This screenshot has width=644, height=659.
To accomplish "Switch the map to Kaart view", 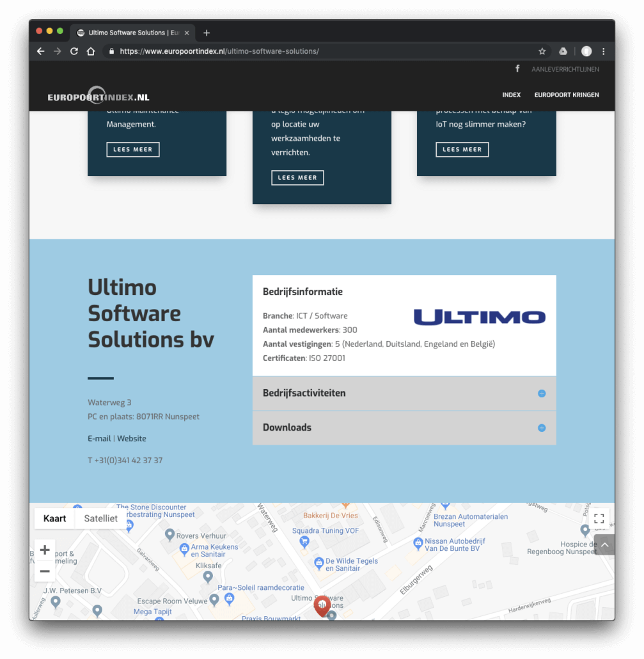I will pyautogui.click(x=54, y=519).
